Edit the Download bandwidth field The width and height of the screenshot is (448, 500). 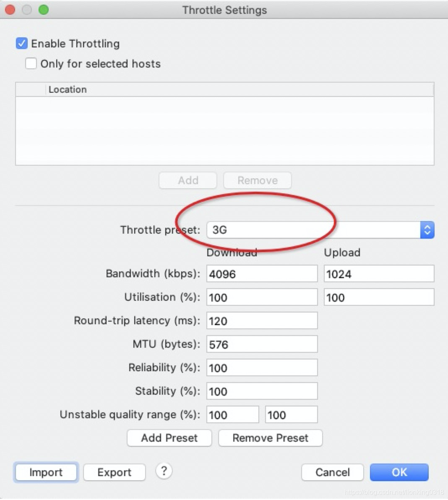pos(262,274)
